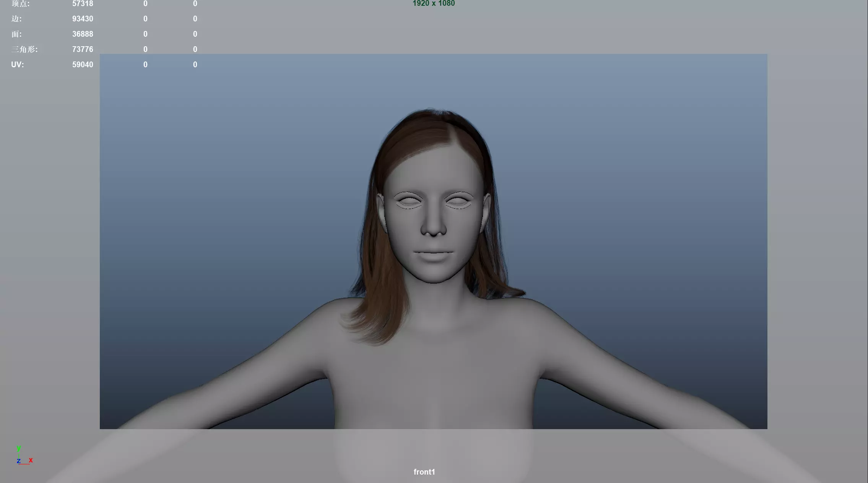Image resolution: width=868 pixels, height=483 pixels.
Task: Click the triangle count value 73776
Action: click(83, 49)
